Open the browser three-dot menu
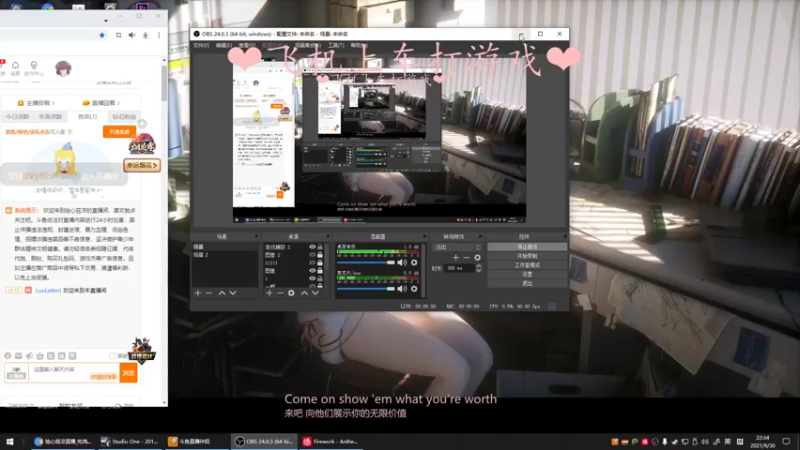This screenshot has width=800, height=450. pyautogui.click(x=159, y=35)
